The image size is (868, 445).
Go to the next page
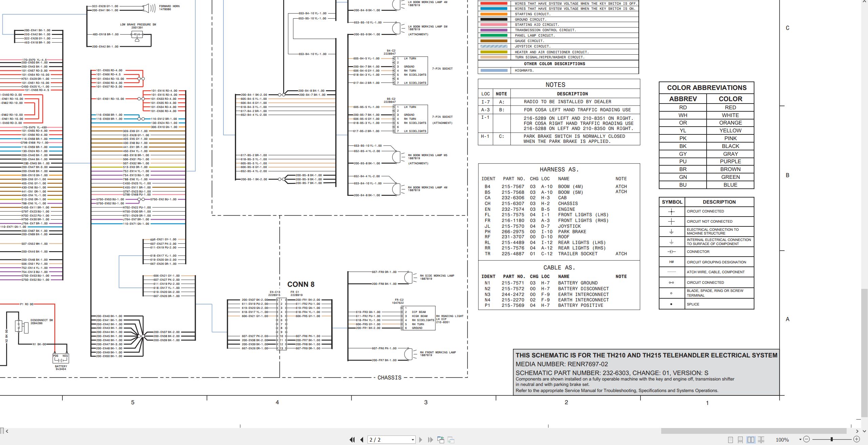[x=421, y=440]
